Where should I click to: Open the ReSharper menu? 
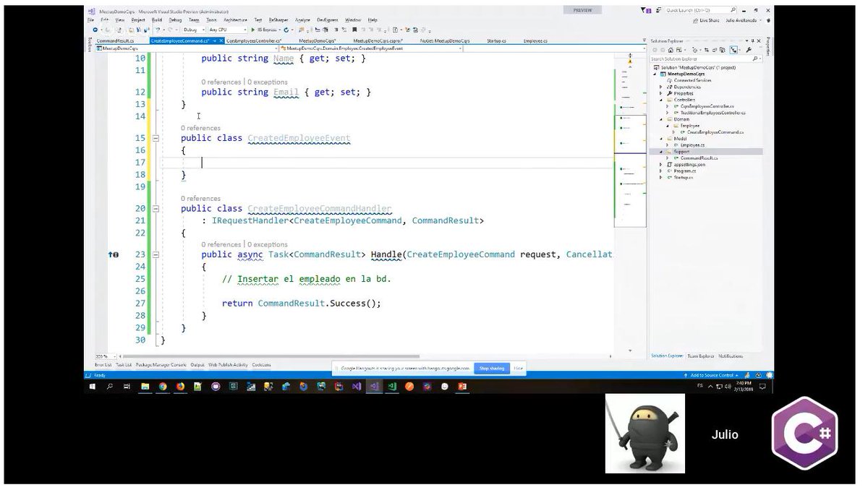pyautogui.click(x=278, y=20)
